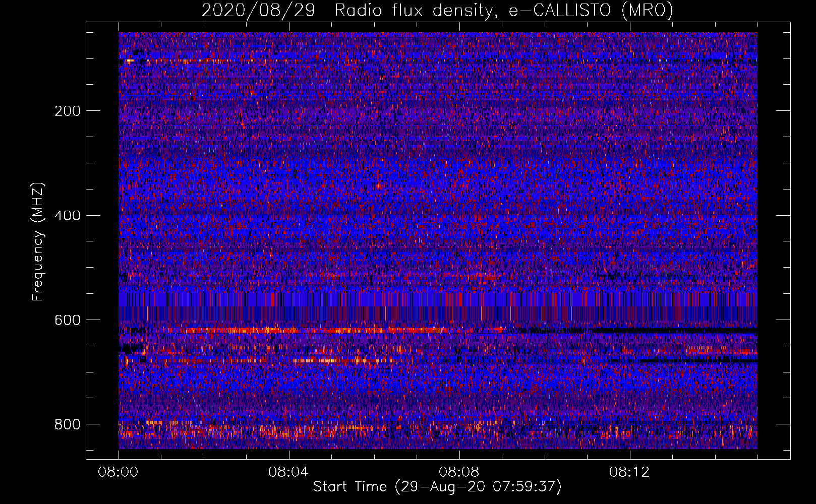Click the 08:00 time tick label
The width and height of the screenshot is (816, 504).
119,472
